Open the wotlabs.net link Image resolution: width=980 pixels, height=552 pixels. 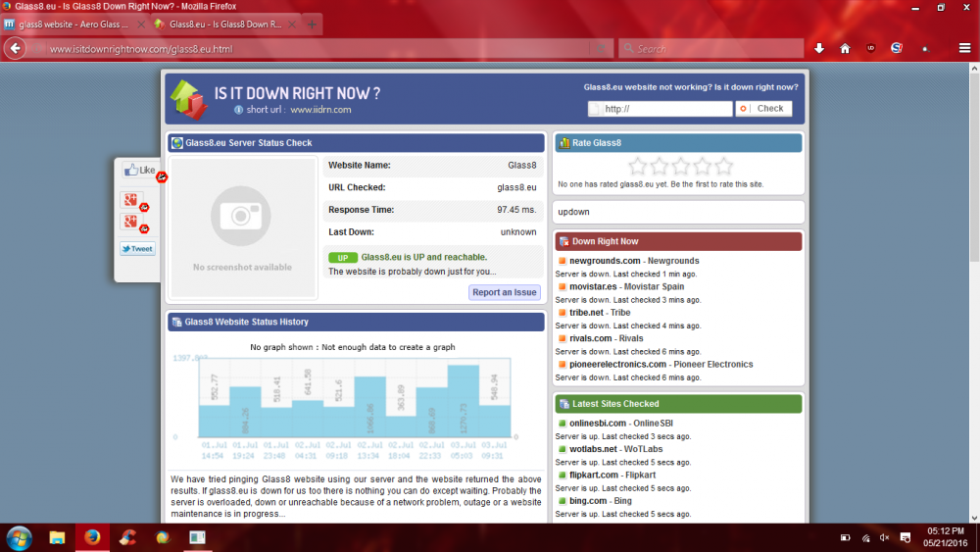pos(593,449)
